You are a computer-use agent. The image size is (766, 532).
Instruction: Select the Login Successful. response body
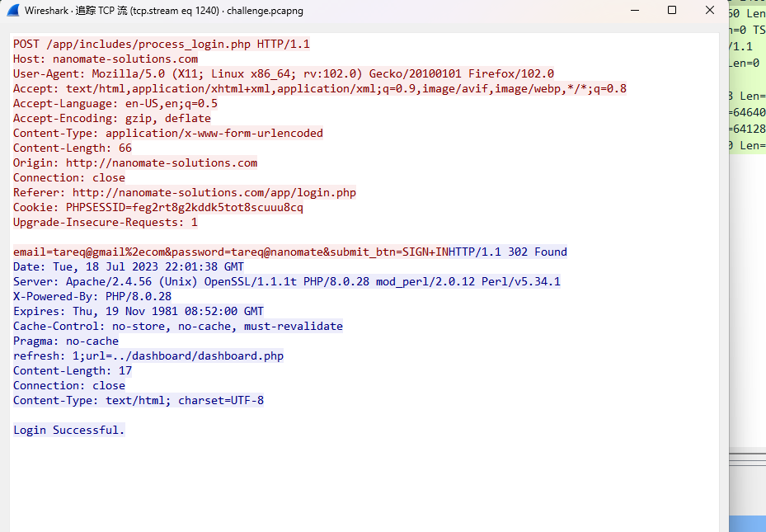(x=69, y=430)
